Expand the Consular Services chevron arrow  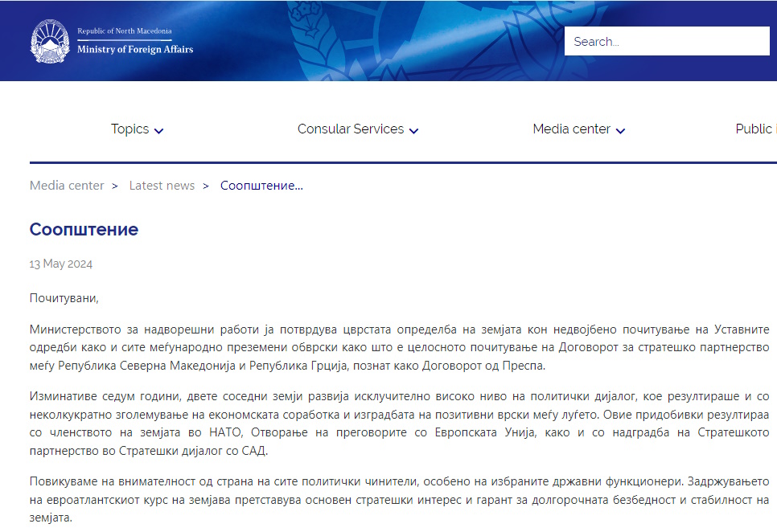(x=413, y=131)
